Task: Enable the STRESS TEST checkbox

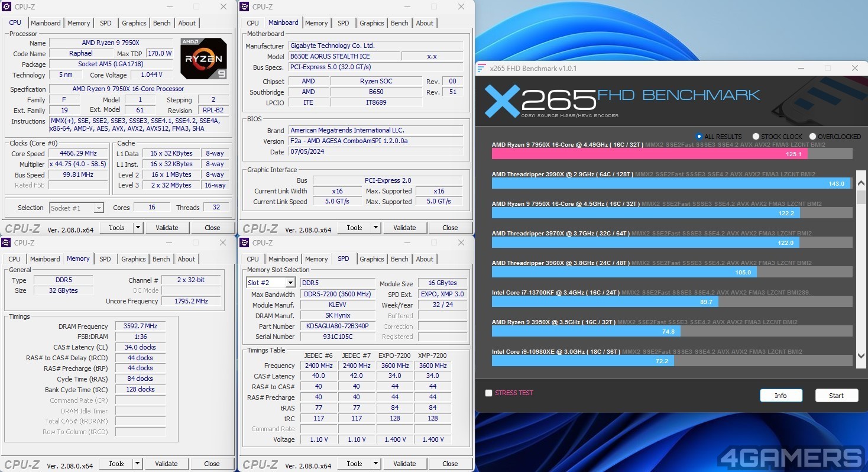Action: [x=488, y=393]
